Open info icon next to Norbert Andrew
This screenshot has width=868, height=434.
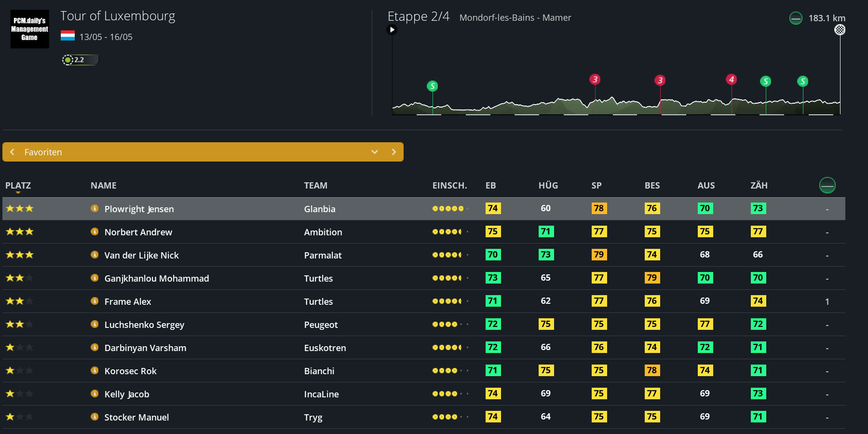coord(95,231)
